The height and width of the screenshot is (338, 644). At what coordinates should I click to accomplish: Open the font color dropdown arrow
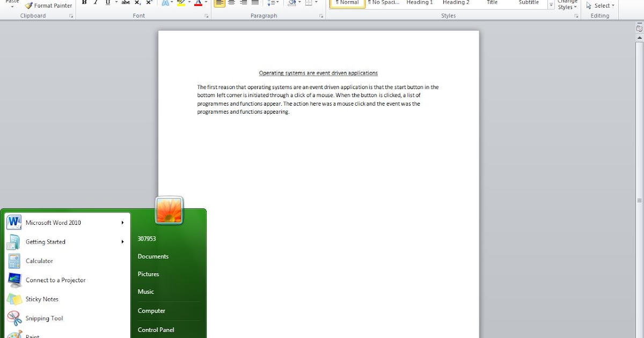click(206, 3)
